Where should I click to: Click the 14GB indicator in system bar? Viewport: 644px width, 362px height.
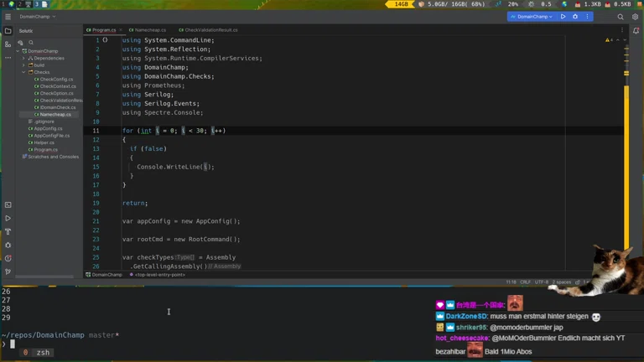tap(401, 4)
